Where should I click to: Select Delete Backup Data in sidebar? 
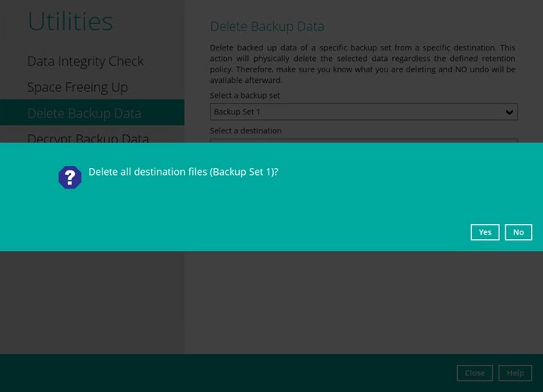(92, 112)
